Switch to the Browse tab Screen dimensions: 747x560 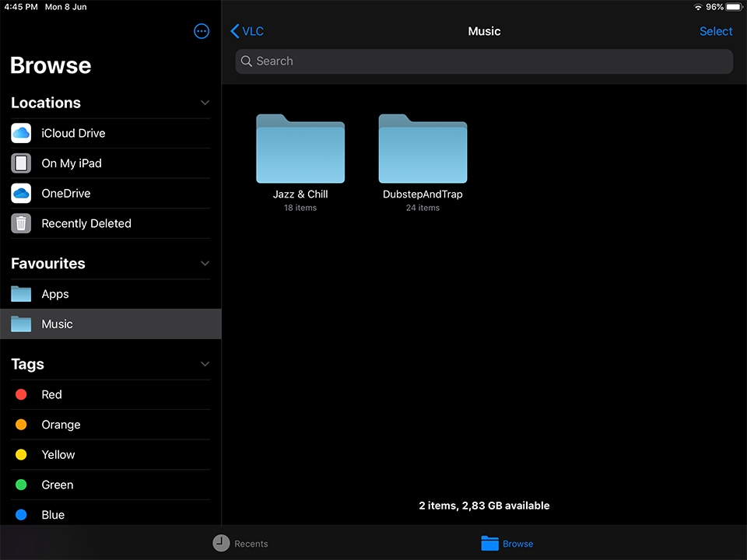click(x=507, y=544)
